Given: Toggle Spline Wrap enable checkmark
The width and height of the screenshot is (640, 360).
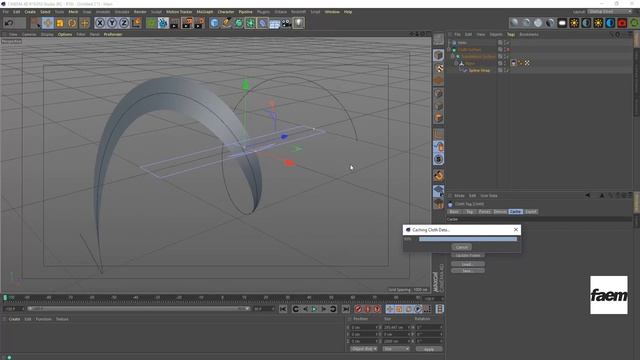Looking at the screenshot, I should (507, 70).
